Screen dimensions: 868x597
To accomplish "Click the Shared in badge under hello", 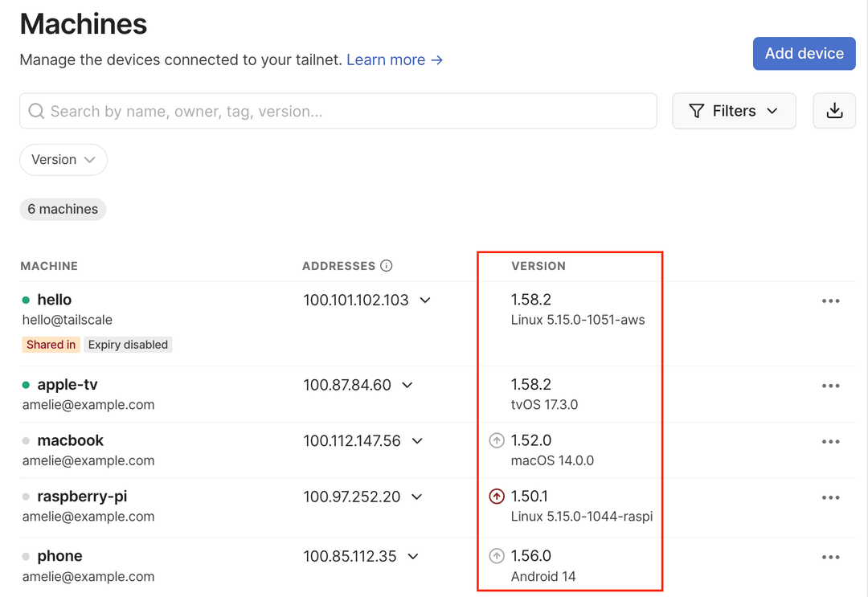I will [x=51, y=344].
